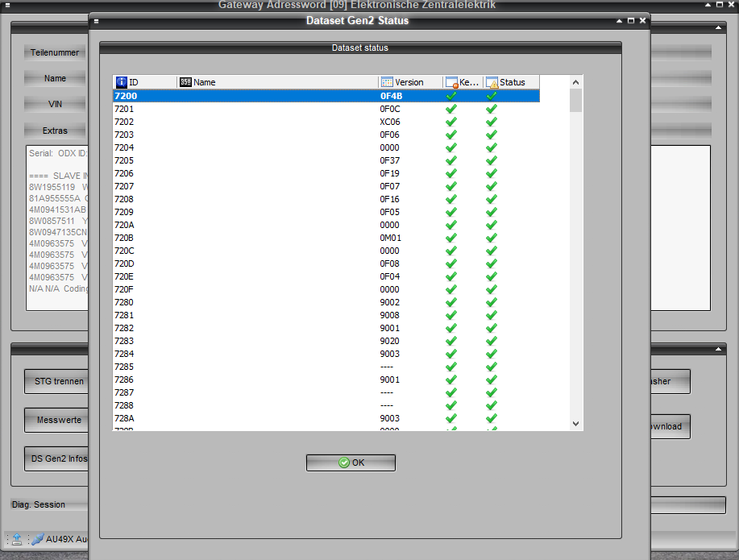Select the row with ID 7205
The image size is (739, 560).
(326, 160)
